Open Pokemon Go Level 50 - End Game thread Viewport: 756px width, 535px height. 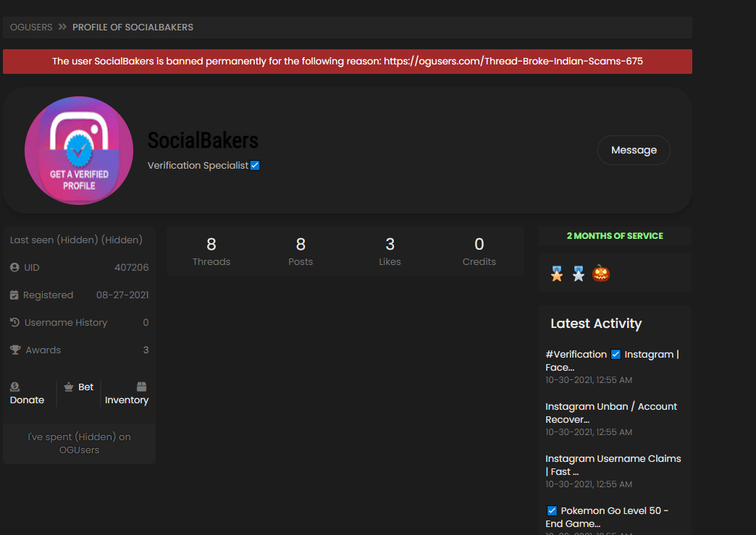(607, 517)
